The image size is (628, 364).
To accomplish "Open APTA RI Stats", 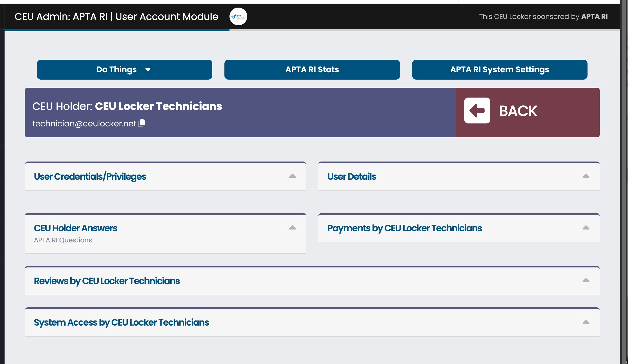I will (x=312, y=70).
